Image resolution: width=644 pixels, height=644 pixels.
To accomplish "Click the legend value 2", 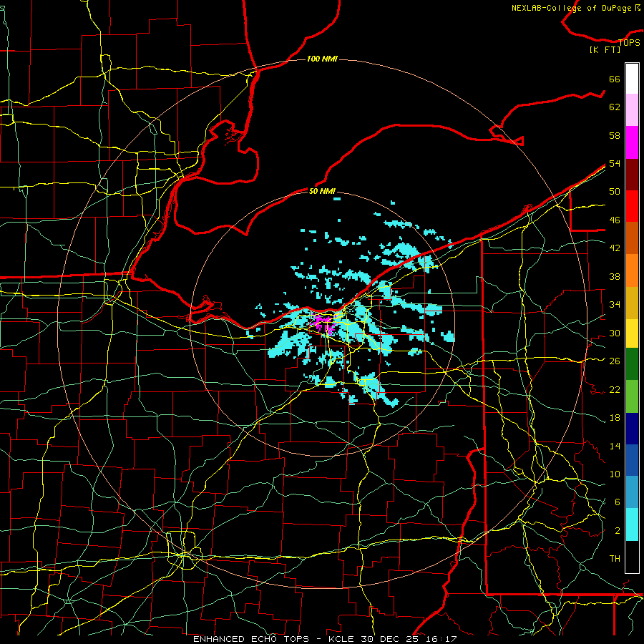I will 617,531.
